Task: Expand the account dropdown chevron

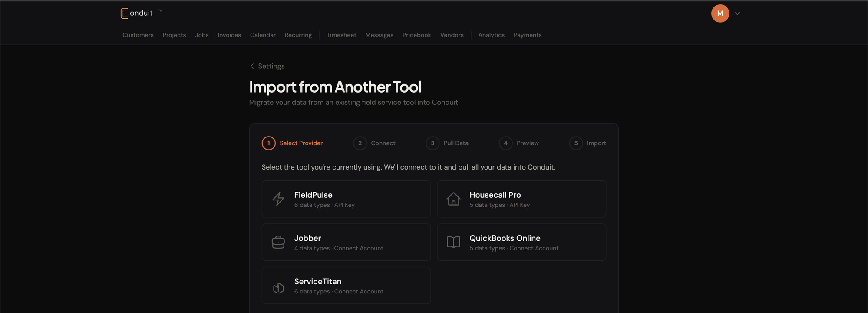Action: (737, 13)
